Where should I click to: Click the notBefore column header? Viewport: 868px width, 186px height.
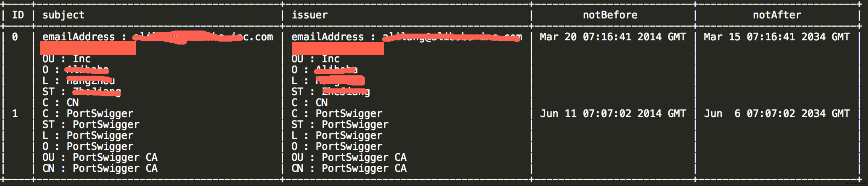click(x=610, y=15)
